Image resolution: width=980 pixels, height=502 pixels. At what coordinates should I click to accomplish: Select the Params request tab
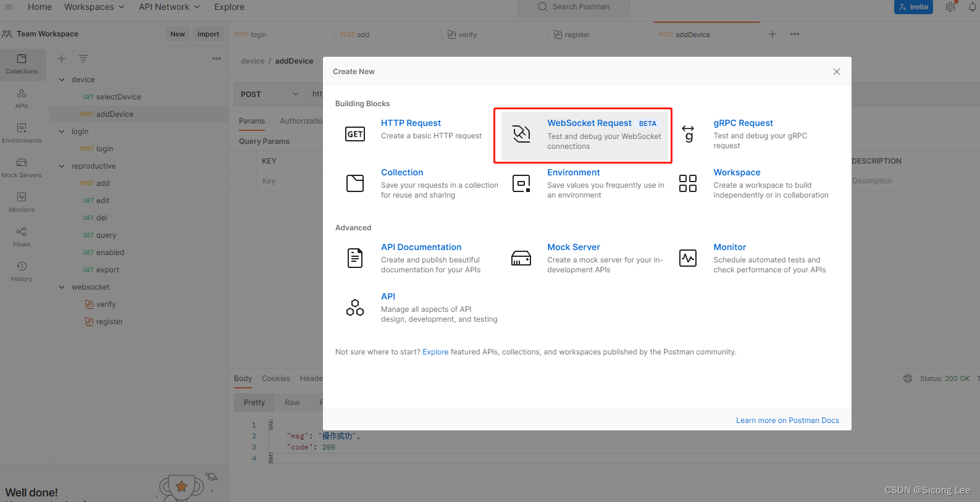252,121
